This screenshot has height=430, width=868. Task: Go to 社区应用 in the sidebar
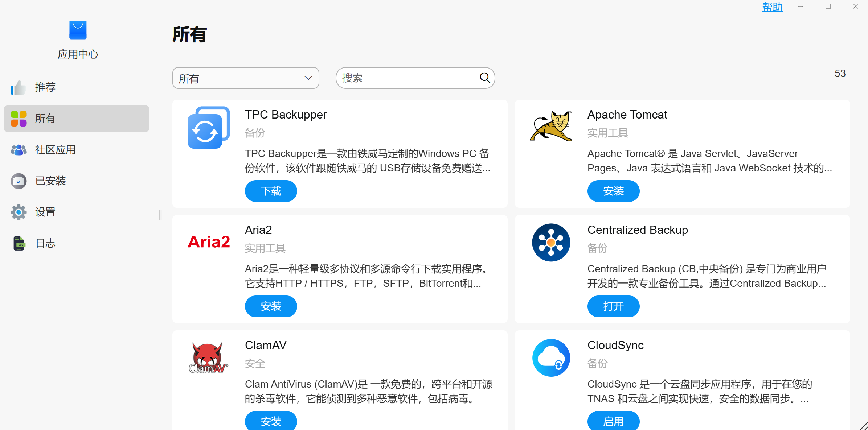tap(77, 150)
